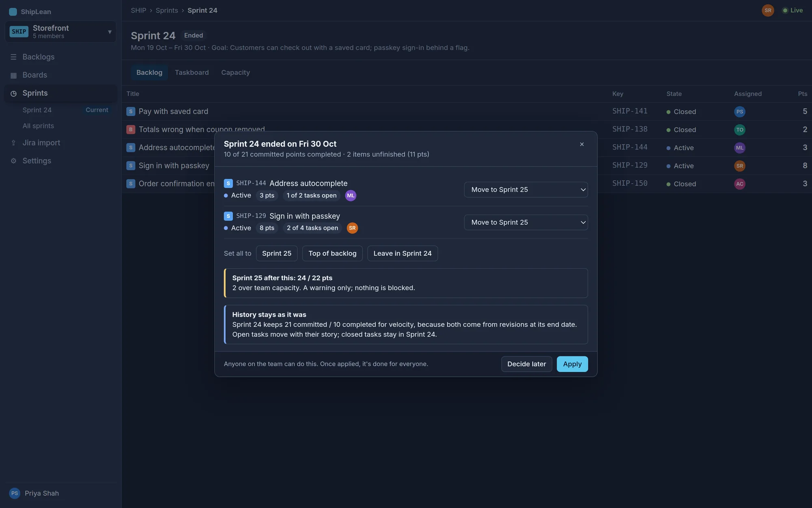Switch to the Capacity tab
This screenshot has height=508, width=812.
(x=235, y=72)
